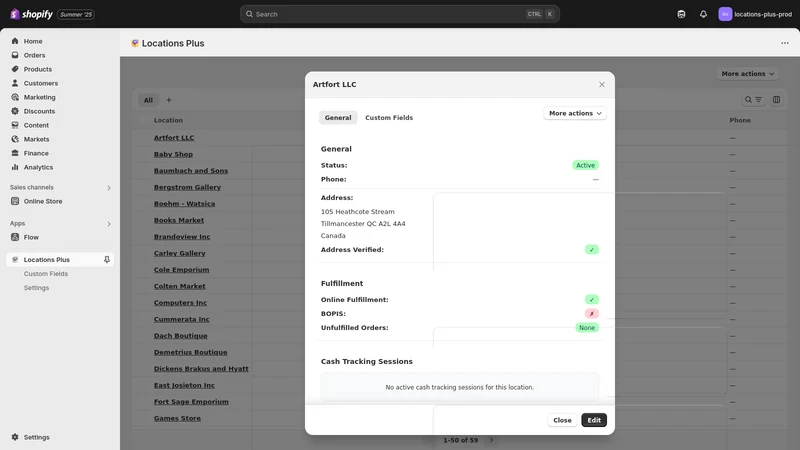Open Customers section

[x=40, y=83]
